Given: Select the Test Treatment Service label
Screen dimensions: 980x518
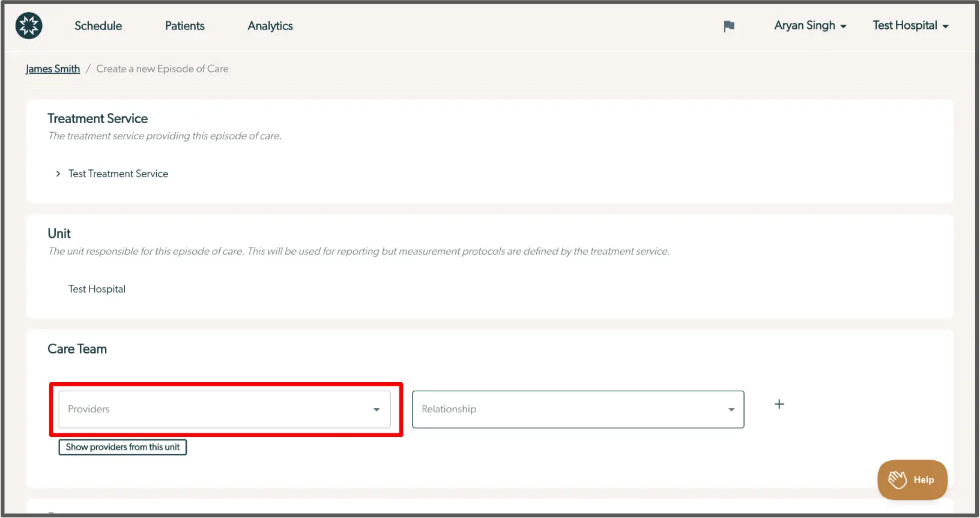Looking at the screenshot, I should (x=118, y=174).
